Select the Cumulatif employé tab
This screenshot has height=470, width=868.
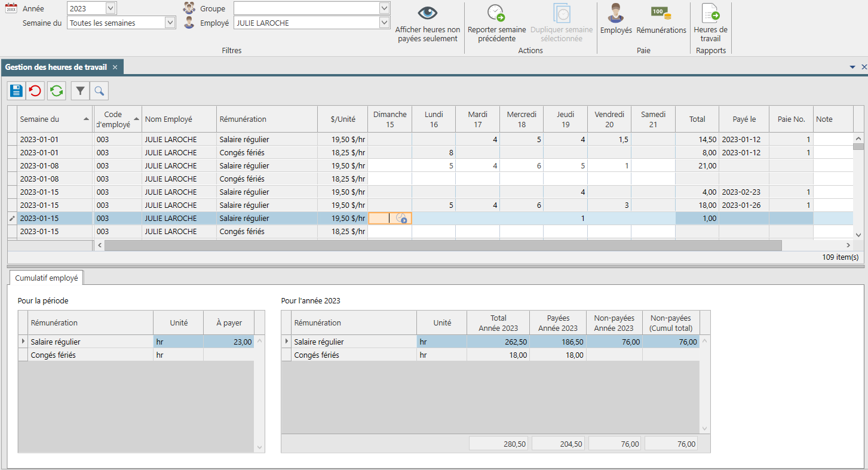[x=47, y=278]
